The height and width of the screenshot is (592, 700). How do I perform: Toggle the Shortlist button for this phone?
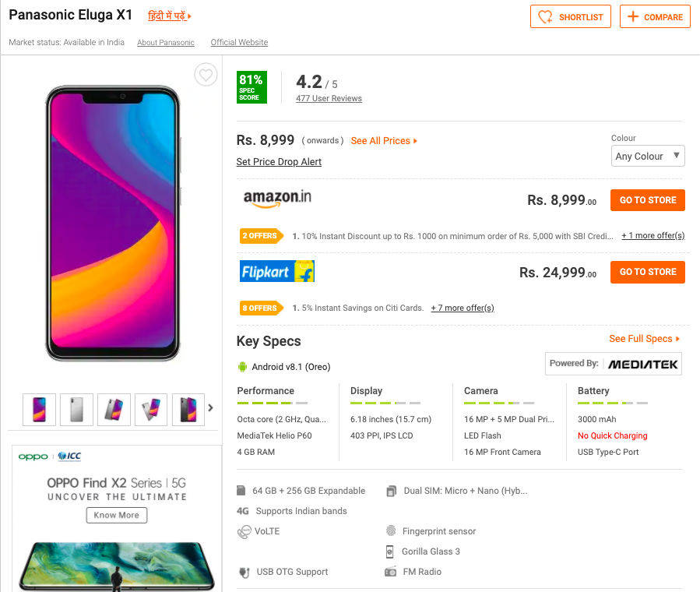tap(571, 16)
